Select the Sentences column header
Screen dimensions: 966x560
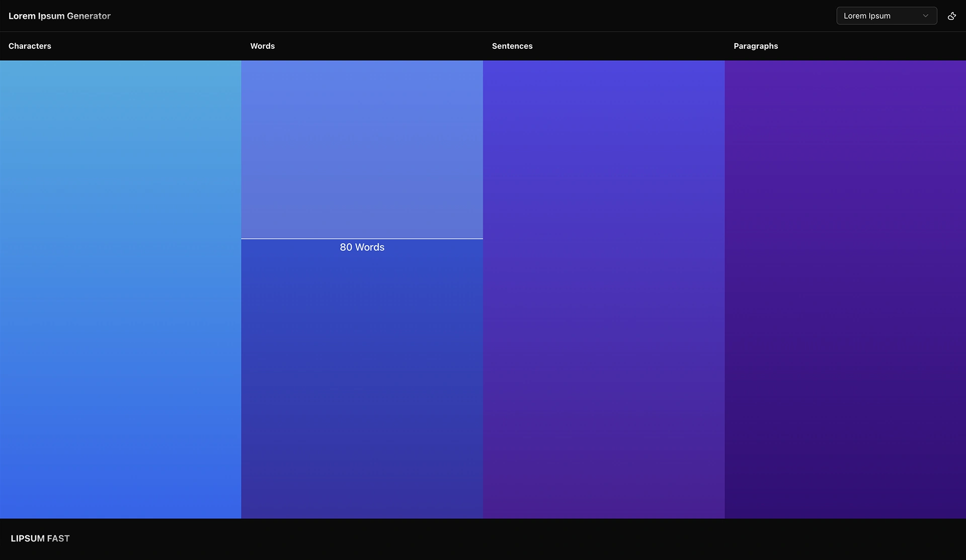(512, 46)
